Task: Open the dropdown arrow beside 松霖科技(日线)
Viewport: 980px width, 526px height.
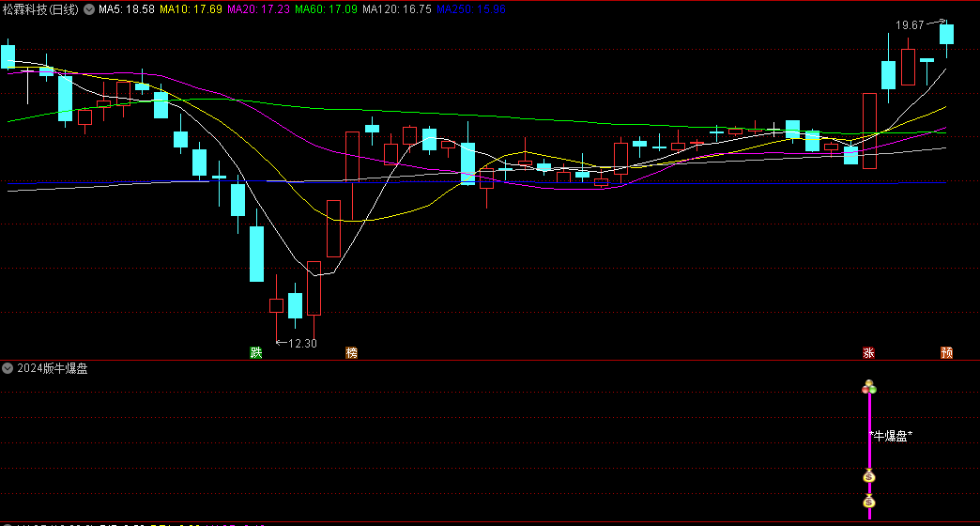Action: click(x=89, y=9)
